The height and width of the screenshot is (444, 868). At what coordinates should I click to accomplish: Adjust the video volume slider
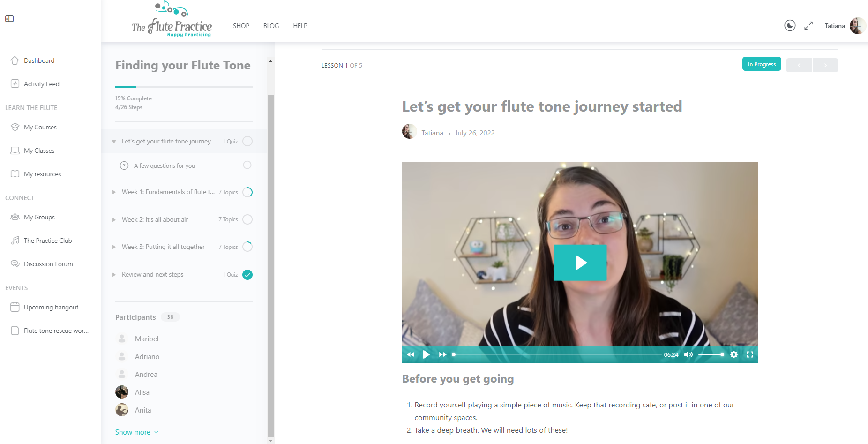(x=711, y=354)
